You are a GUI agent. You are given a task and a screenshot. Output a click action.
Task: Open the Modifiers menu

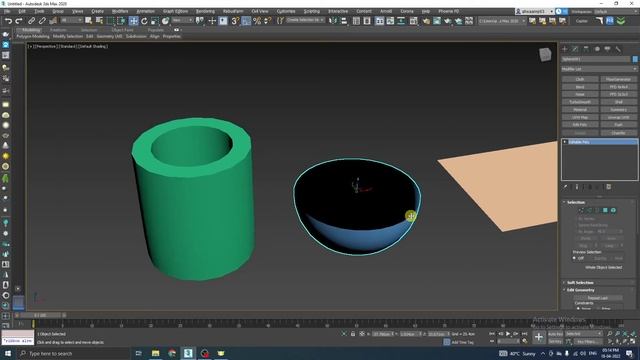(120, 11)
